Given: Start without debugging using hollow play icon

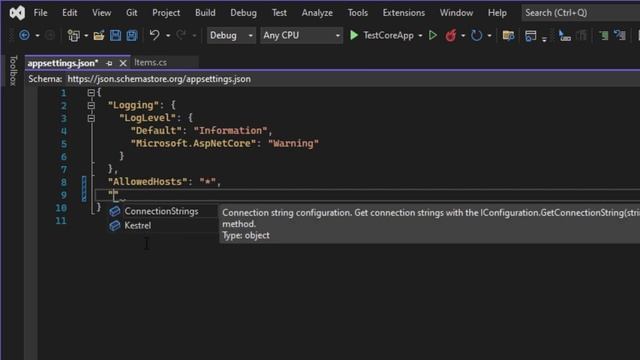Looking at the screenshot, I should coord(433,36).
